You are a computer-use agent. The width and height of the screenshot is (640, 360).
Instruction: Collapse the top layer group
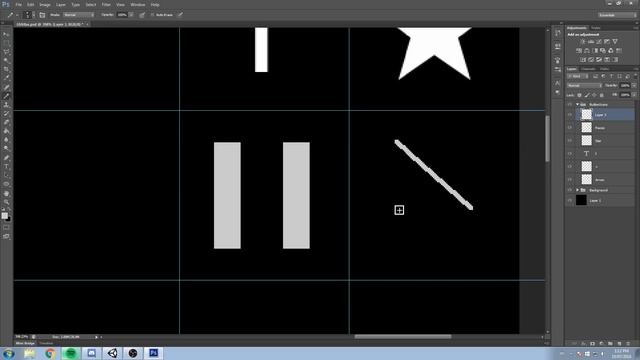point(578,104)
